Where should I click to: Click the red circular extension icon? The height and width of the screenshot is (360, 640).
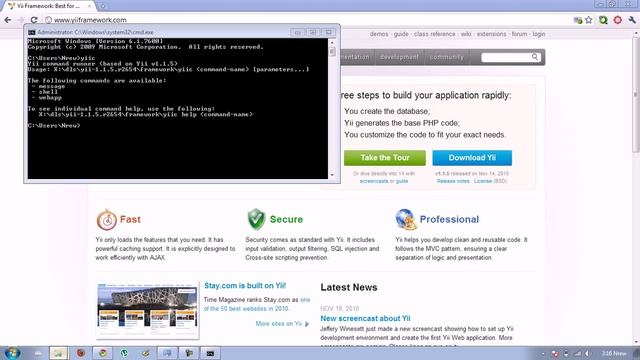(x=618, y=20)
